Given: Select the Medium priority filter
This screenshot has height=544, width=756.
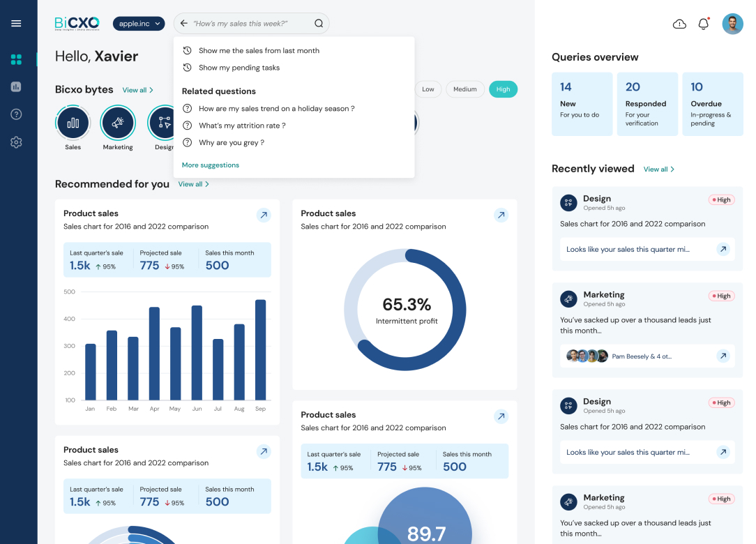Looking at the screenshot, I should click(x=464, y=89).
